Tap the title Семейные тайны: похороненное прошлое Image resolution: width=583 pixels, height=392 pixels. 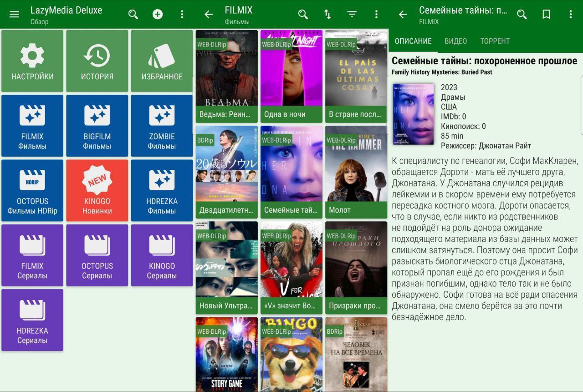(485, 61)
